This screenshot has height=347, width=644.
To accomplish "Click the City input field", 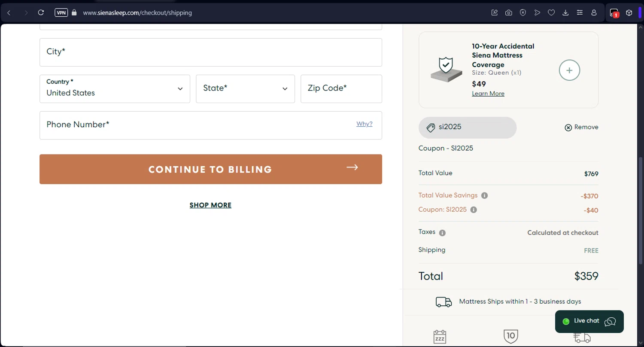I will [x=211, y=52].
